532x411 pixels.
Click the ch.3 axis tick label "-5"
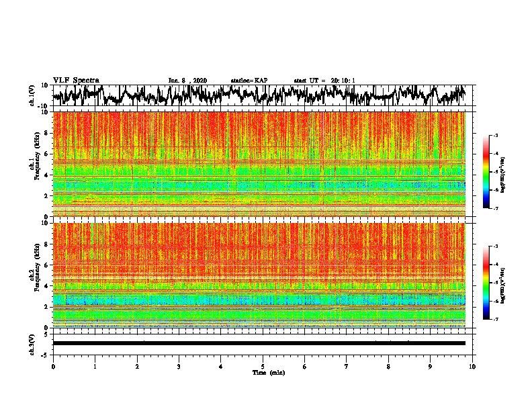click(45, 355)
